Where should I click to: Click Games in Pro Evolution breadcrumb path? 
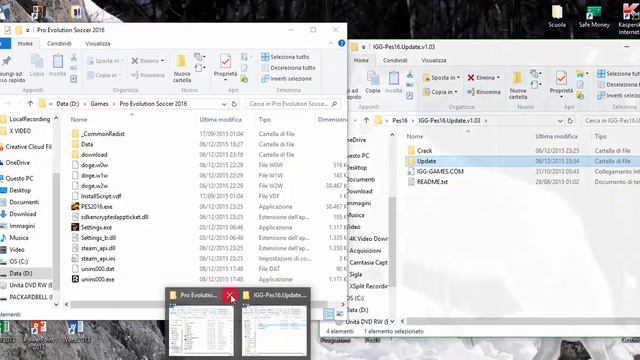(x=100, y=104)
